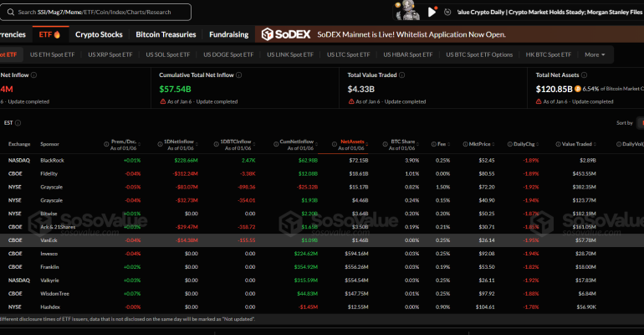Viewport: 644px width, 335px height.
Task: Select US SOL Spot ETF sub-tab
Action: tap(167, 54)
